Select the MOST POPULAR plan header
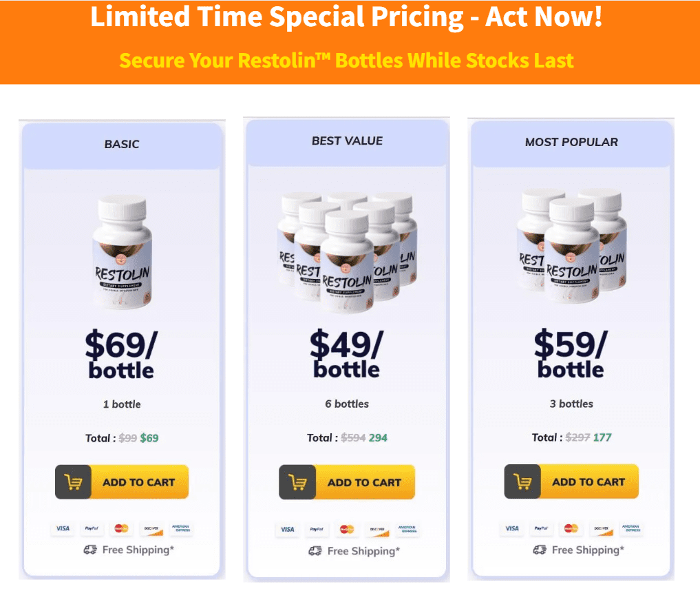The width and height of the screenshot is (700, 591). click(x=571, y=142)
